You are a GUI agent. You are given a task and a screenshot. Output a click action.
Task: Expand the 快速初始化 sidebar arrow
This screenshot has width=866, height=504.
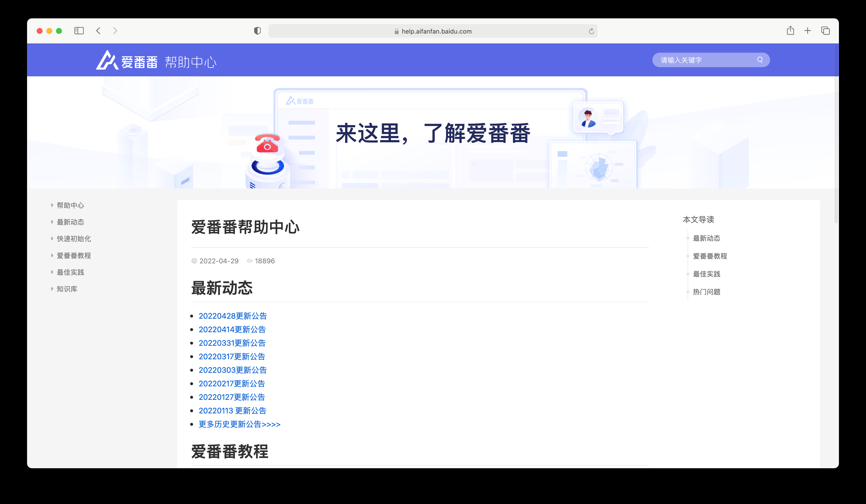[x=52, y=238]
